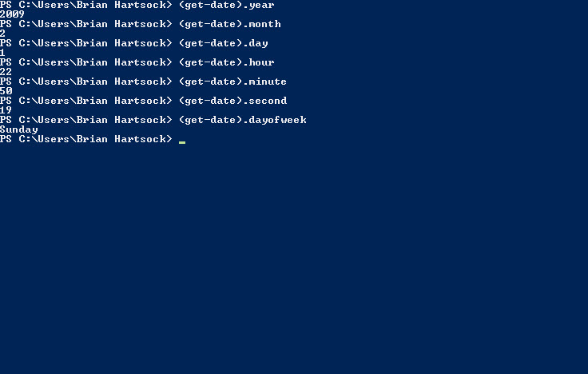Click the PS prefix before .year command

6,5
